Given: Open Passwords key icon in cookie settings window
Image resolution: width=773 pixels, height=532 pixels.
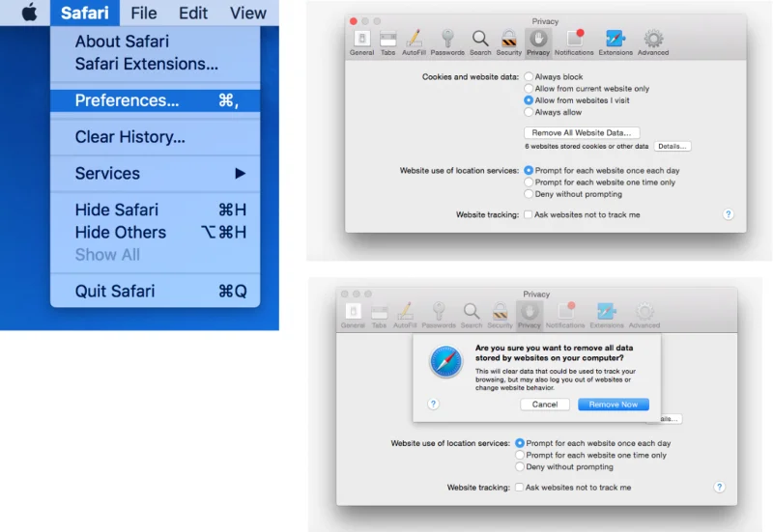Looking at the screenshot, I should coord(447,42).
